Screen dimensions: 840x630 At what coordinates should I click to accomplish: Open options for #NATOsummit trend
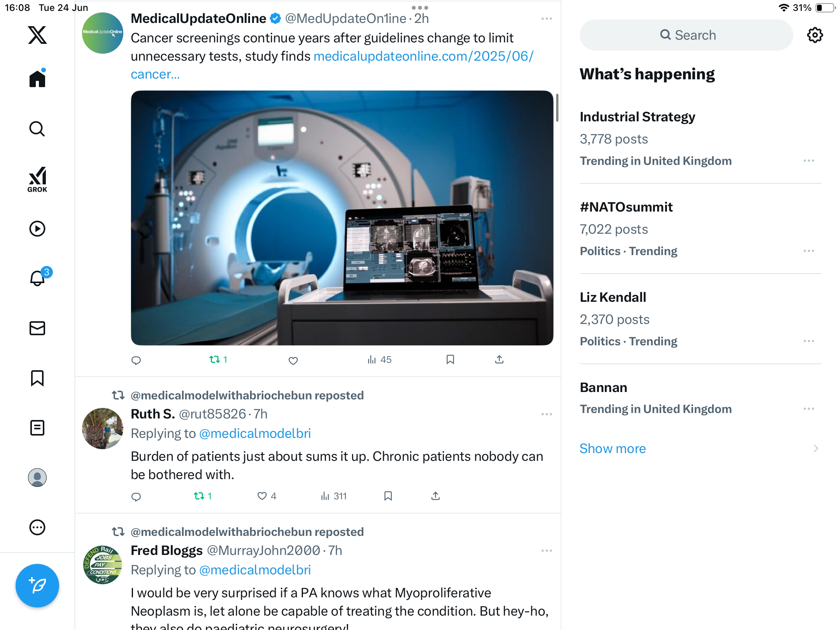click(x=809, y=251)
